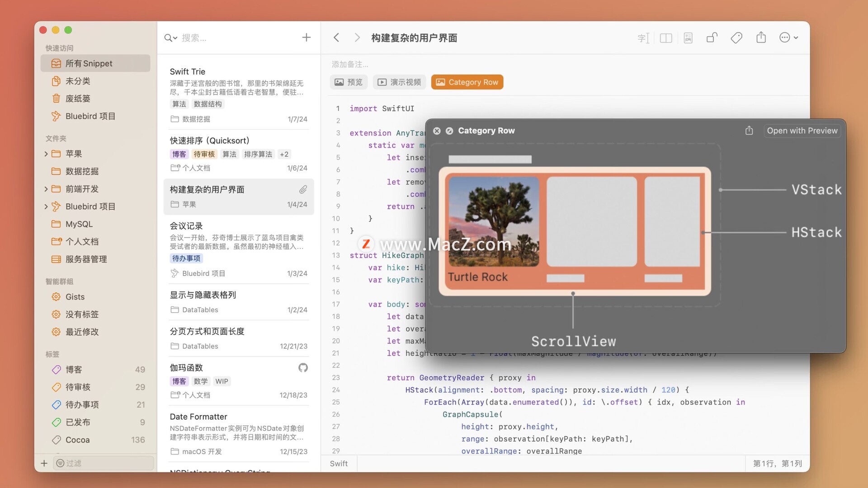
Task: Open 未分类 in sidebar
Action: click(95, 81)
